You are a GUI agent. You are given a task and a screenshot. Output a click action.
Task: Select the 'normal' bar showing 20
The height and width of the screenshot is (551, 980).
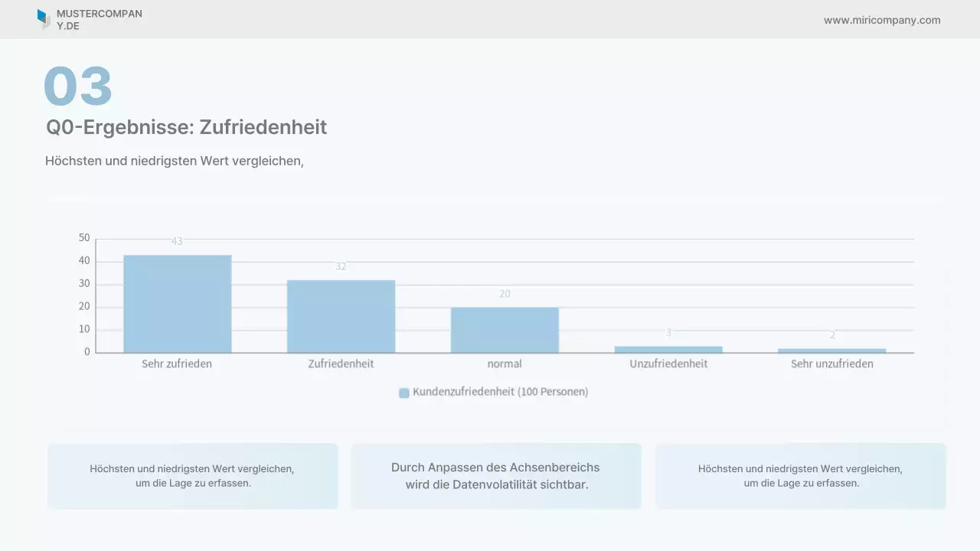click(x=505, y=329)
